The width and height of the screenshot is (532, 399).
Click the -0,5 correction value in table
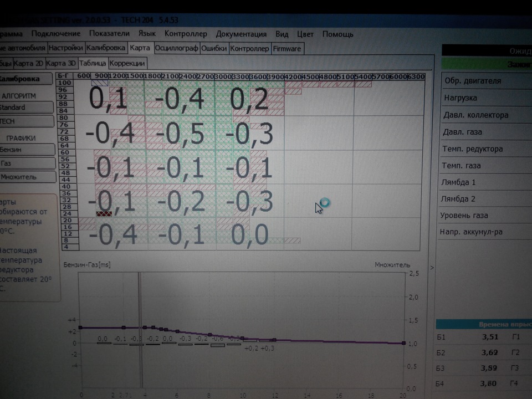pos(180,134)
